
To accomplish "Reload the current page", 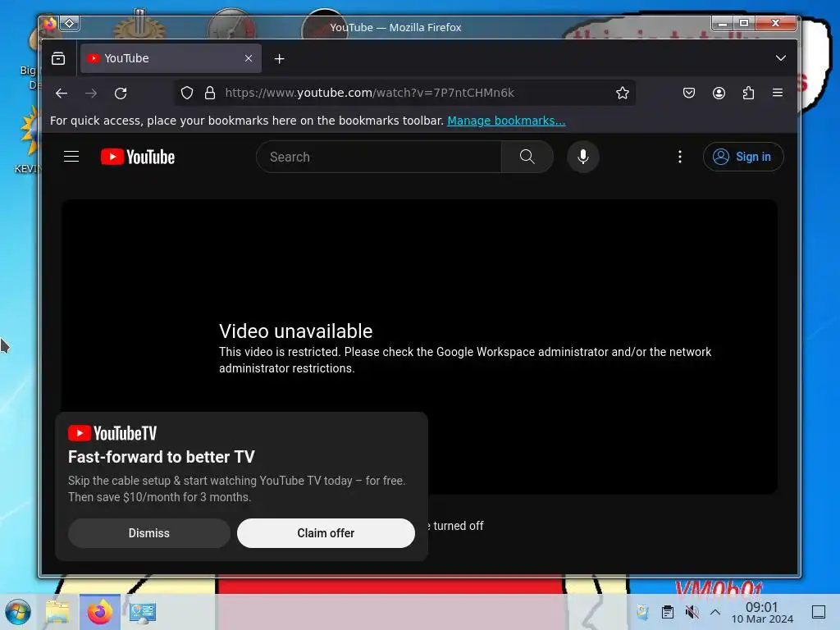I will (121, 94).
